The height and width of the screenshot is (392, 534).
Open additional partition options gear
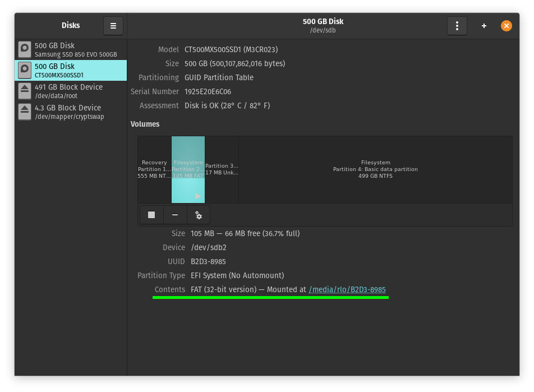[x=198, y=215]
